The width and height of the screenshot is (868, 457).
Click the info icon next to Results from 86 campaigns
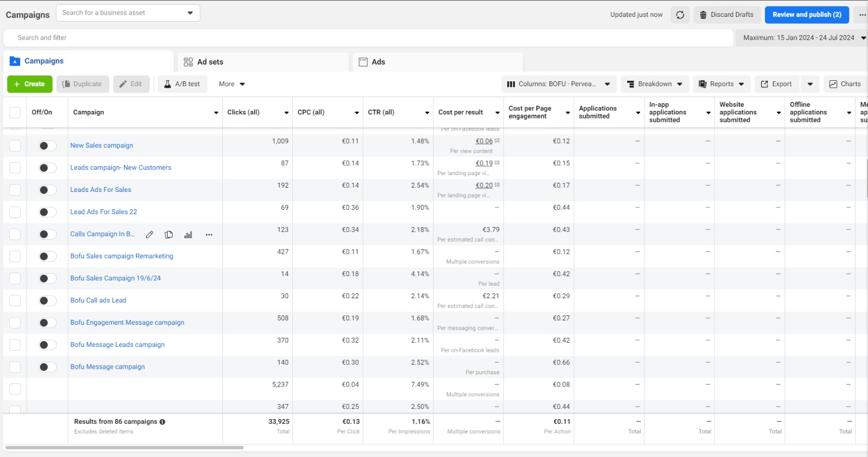tap(162, 422)
